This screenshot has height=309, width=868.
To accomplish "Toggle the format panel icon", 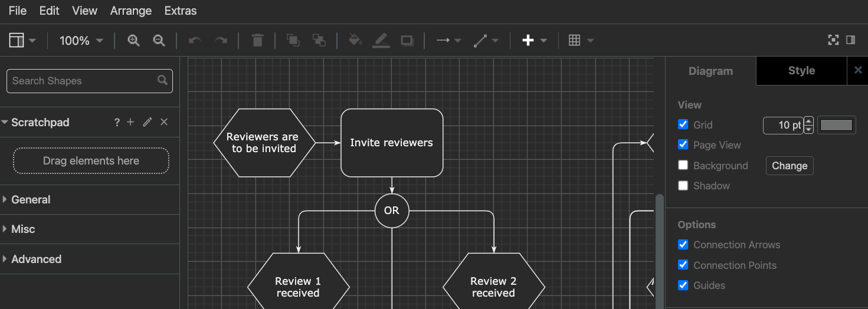I will coord(851,40).
